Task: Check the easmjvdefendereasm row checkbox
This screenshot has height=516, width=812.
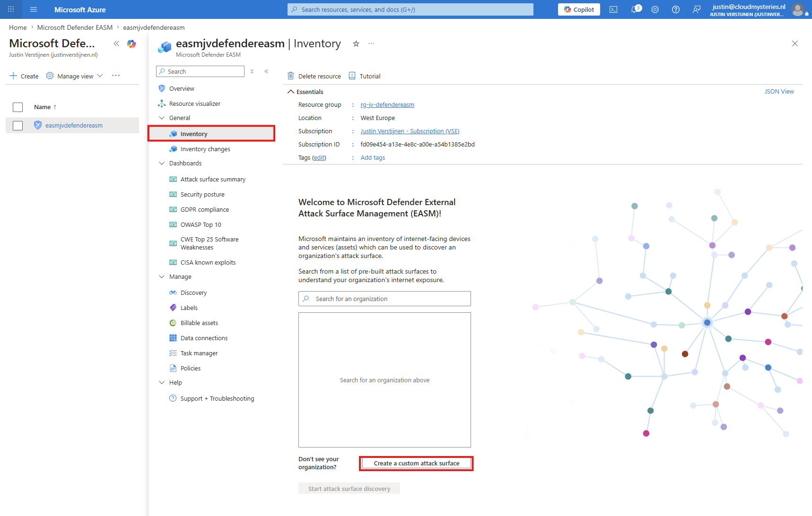Action: 18,126
